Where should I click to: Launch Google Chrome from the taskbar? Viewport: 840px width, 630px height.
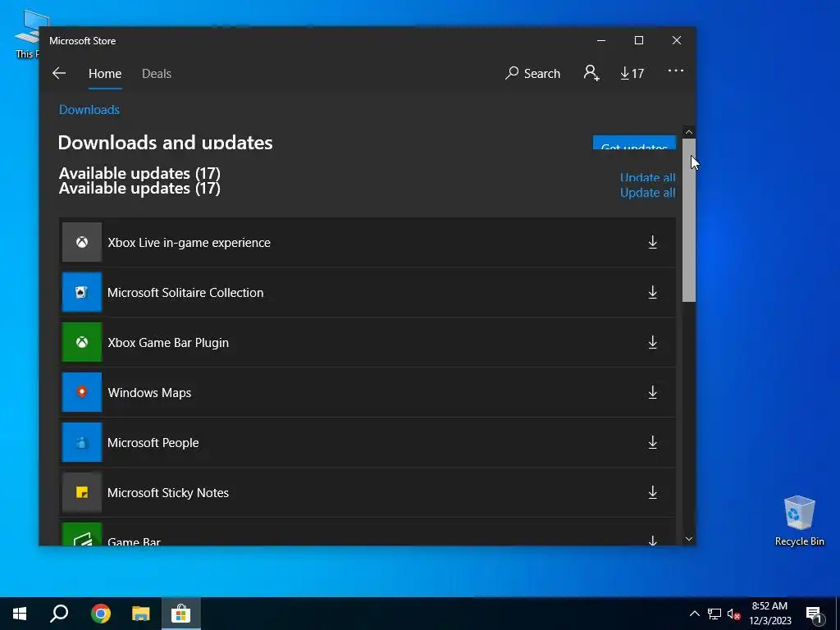[100, 614]
